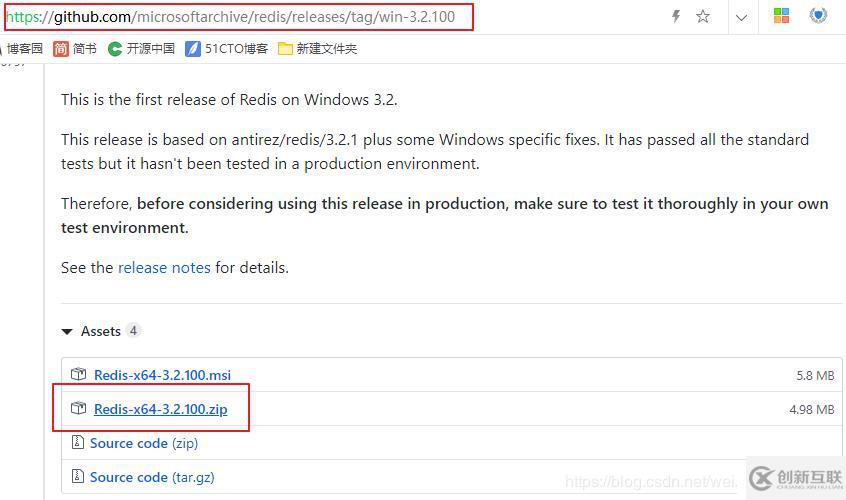Screen dimensions: 846x500
Task: Download Redis-x64-3.2.100.msi
Action: click(162, 375)
